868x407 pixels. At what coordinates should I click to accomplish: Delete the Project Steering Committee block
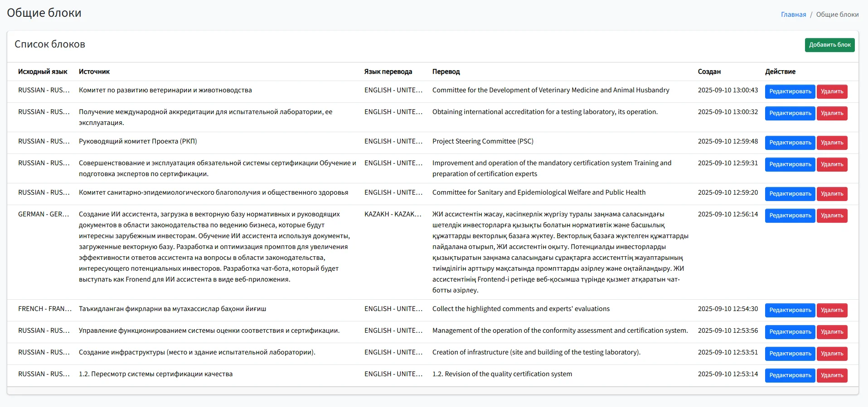point(832,143)
